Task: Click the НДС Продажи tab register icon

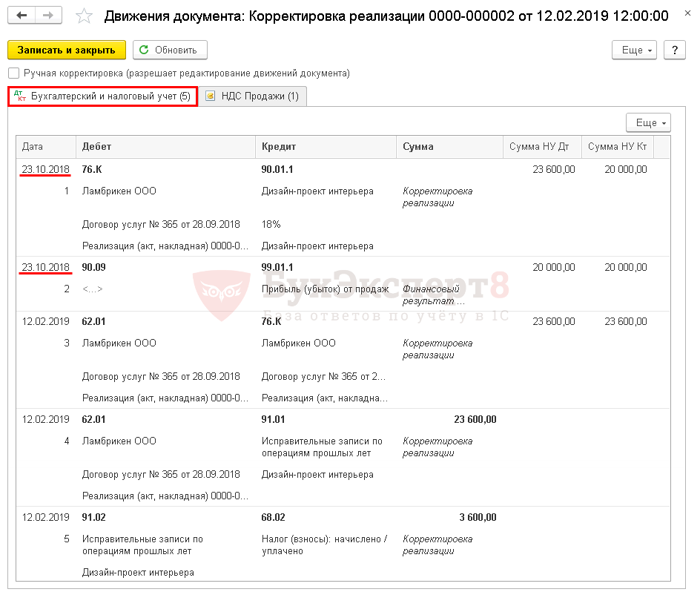Action: [210, 96]
